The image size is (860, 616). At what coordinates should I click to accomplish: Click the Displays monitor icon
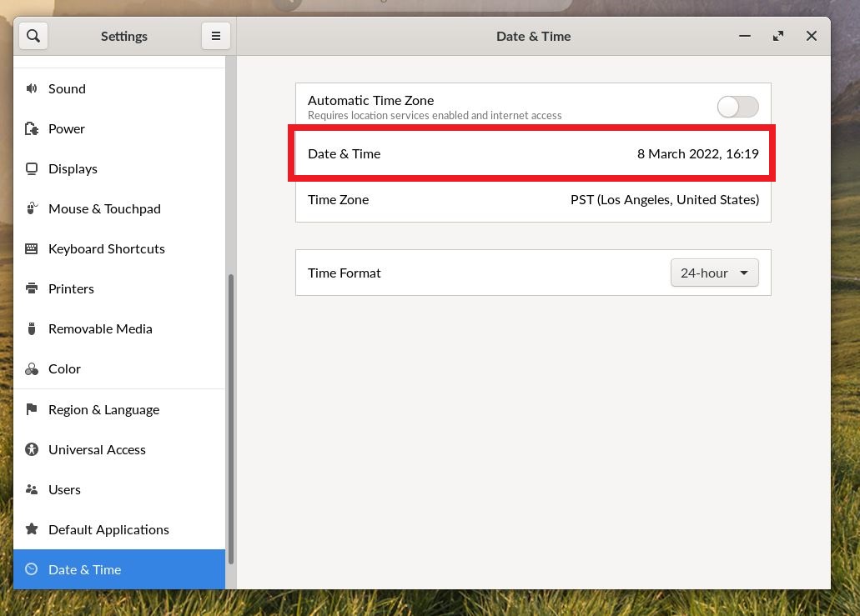click(32, 169)
